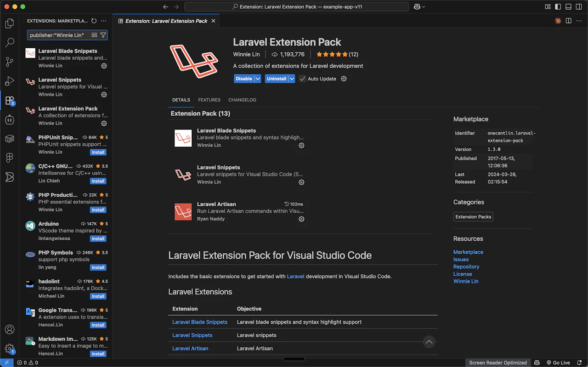Click the Uninstall button
Image resolution: width=588 pixels, height=367 pixels.
coord(277,79)
